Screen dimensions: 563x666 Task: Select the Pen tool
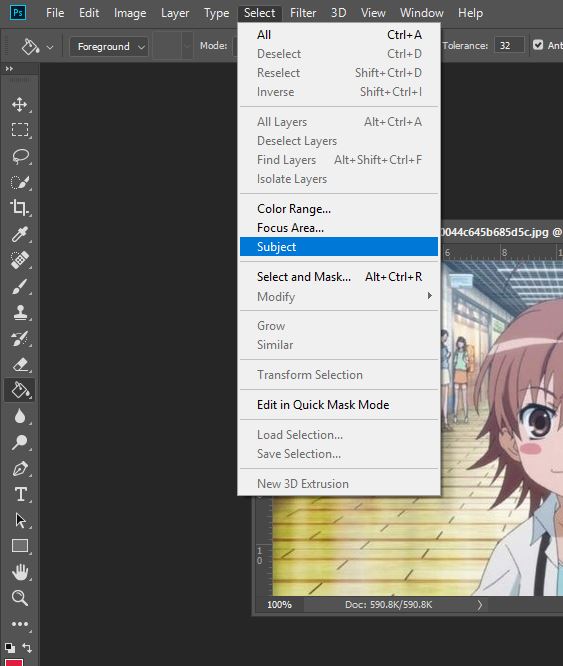20,468
